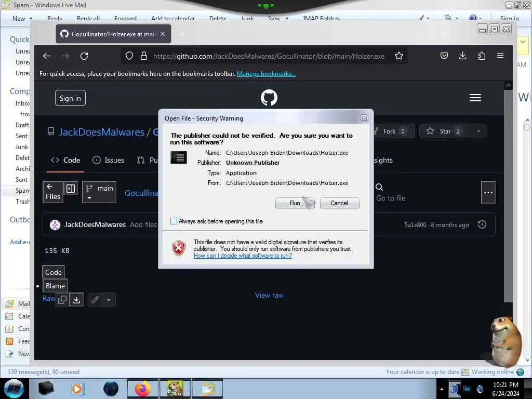The image size is (532, 399).
Task: Open GitHub page hamburger navigation menu
Action: click(x=475, y=98)
